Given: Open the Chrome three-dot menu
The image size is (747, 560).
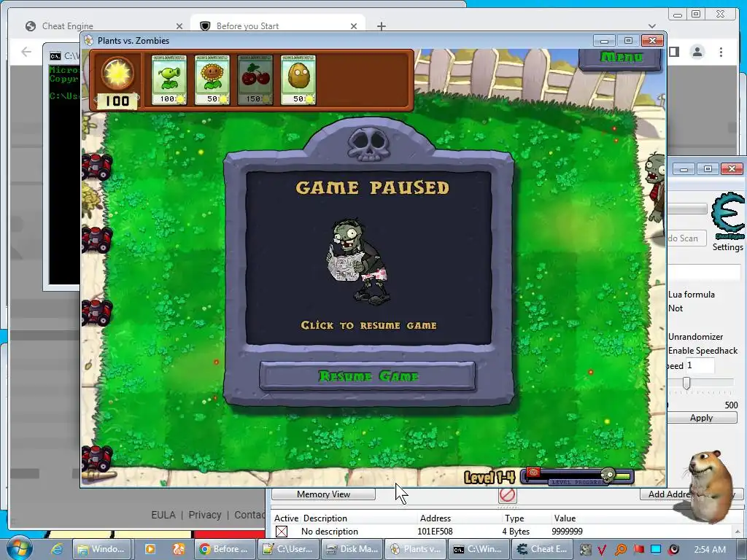Looking at the screenshot, I should 721,52.
